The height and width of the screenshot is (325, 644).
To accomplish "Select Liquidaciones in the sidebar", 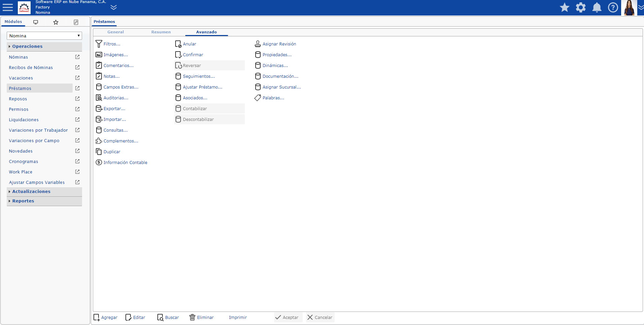I will 24,120.
